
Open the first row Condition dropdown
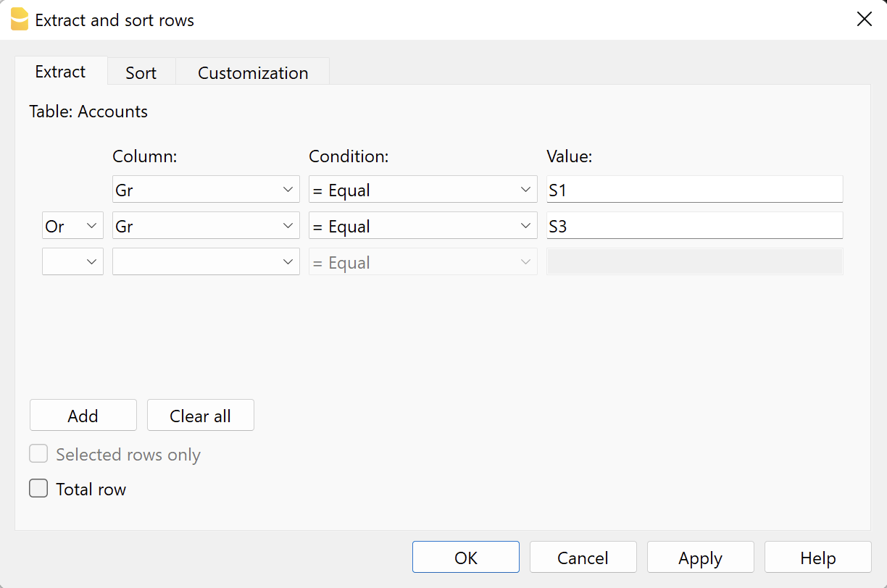pos(422,190)
